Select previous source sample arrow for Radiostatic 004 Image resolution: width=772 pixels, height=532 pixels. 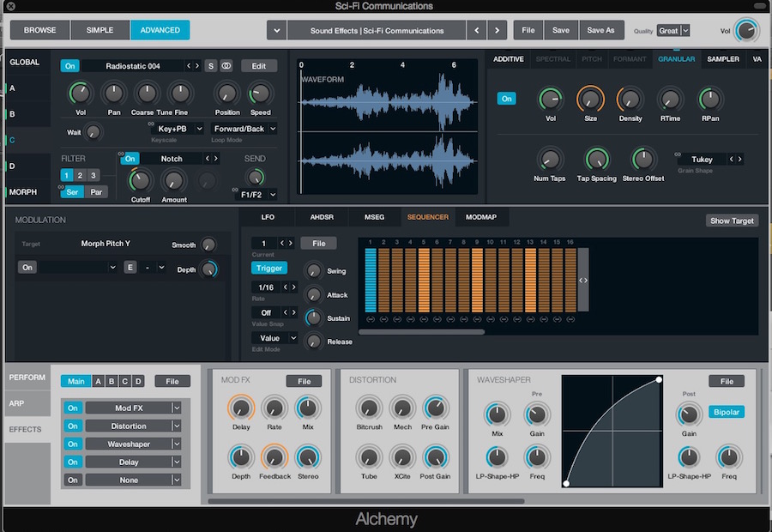189,66
